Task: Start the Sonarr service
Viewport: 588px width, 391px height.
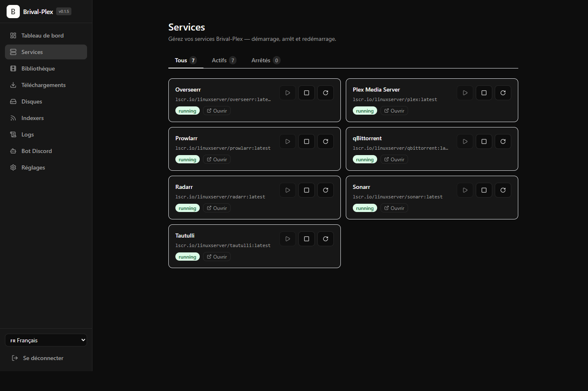Action: coord(465,190)
